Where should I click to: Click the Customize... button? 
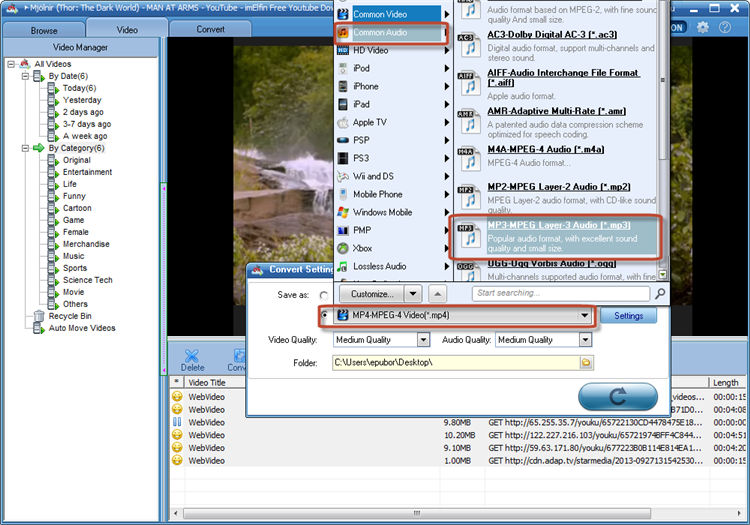pyautogui.click(x=372, y=294)
